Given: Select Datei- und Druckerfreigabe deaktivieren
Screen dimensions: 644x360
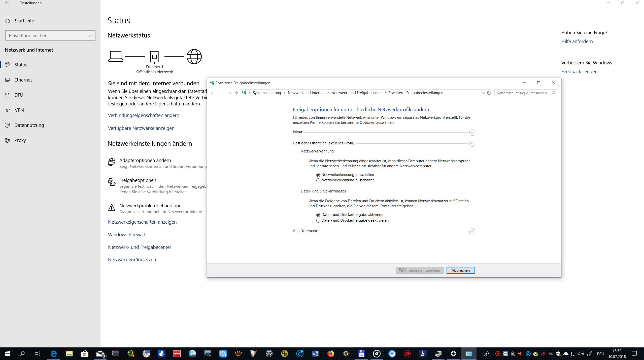Looking at the screenshot, I should click(318, 221).
